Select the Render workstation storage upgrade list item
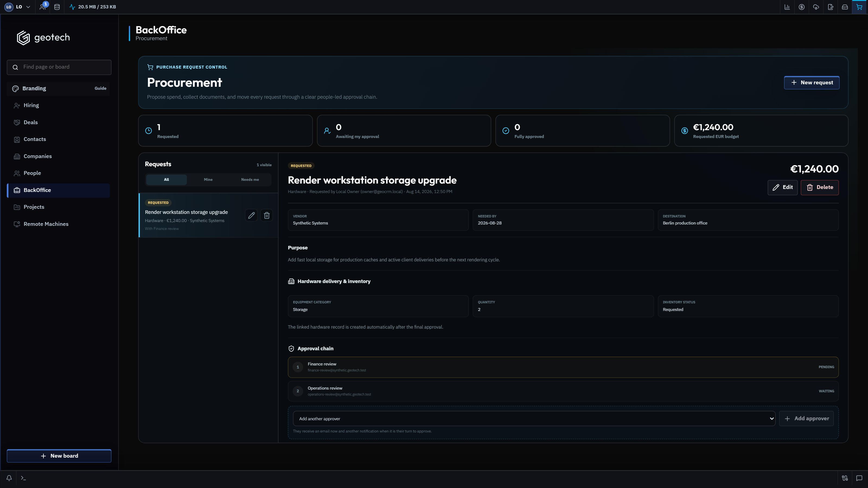Viewport: 868px width, 488px height. (x=208, y=215)
